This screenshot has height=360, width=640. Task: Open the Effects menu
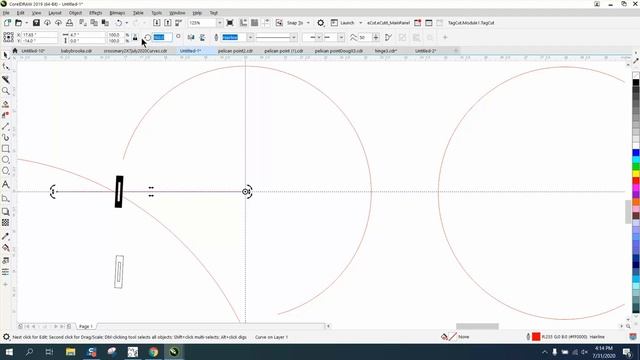pos(96,13)
